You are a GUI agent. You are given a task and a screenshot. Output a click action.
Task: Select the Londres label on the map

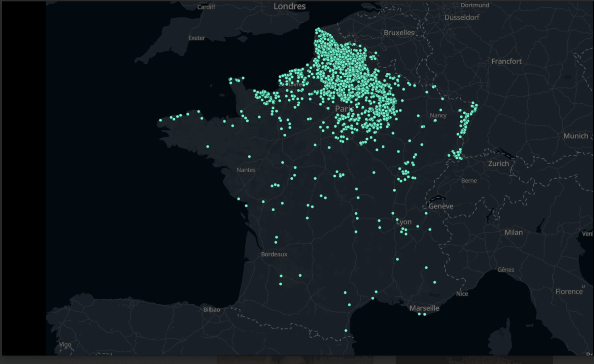click(x=289, y=6)
